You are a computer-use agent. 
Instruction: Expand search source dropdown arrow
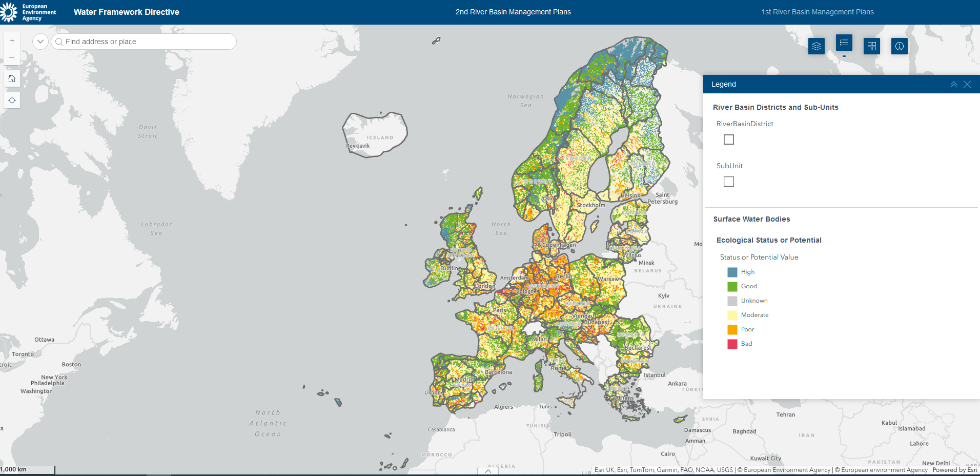(x=40, y=42)
